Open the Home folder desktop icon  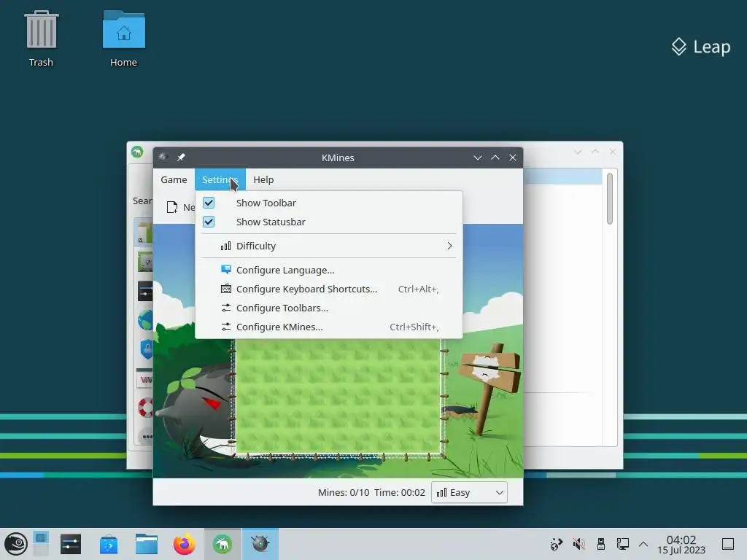pyautogui.click(x=123, y=39)
